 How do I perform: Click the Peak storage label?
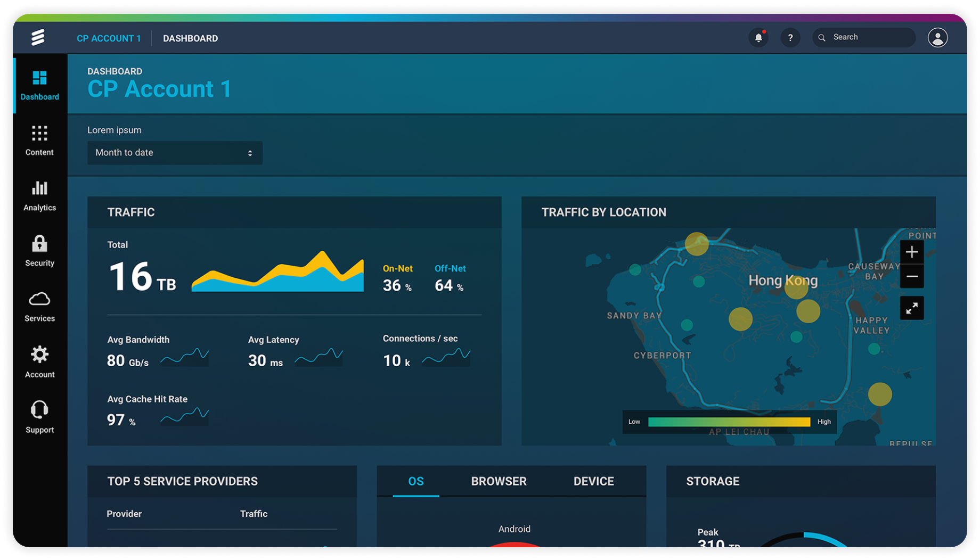[x=708, y=532]
